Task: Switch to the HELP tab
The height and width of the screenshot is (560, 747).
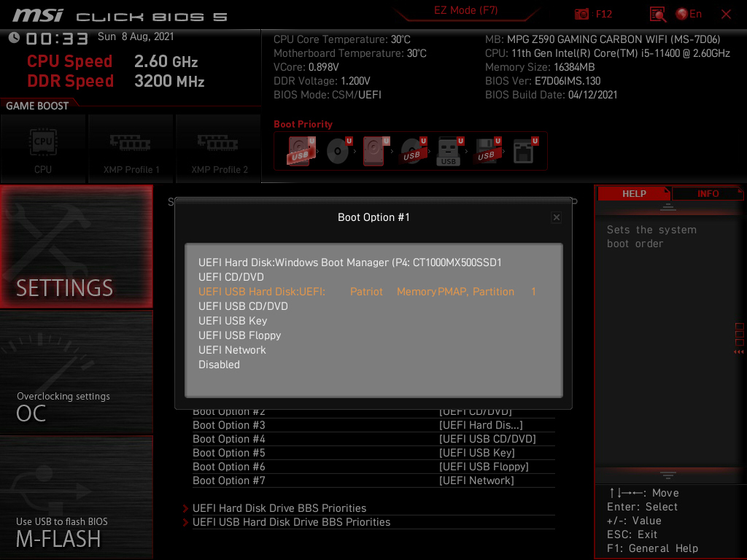Action: click(634, 194)
